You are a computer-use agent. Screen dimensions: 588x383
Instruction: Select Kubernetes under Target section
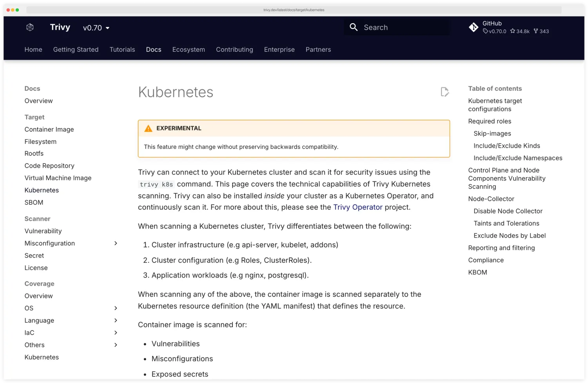point(42,190)
